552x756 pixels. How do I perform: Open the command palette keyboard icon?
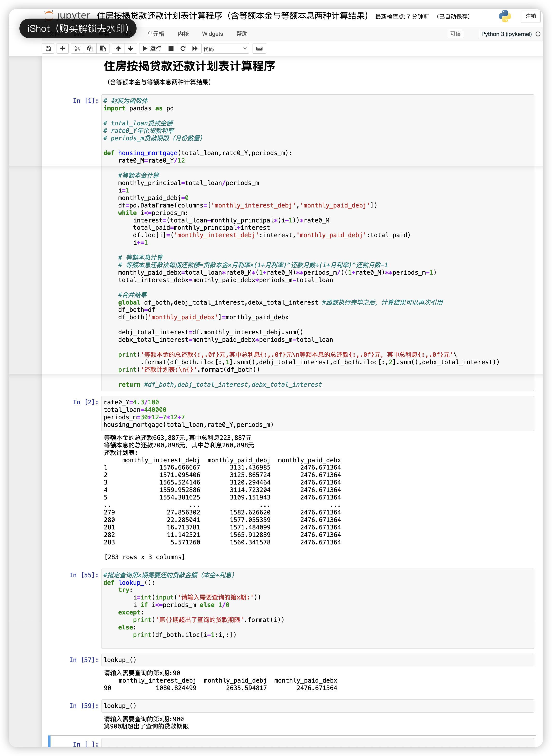click(x=259, y=48)
